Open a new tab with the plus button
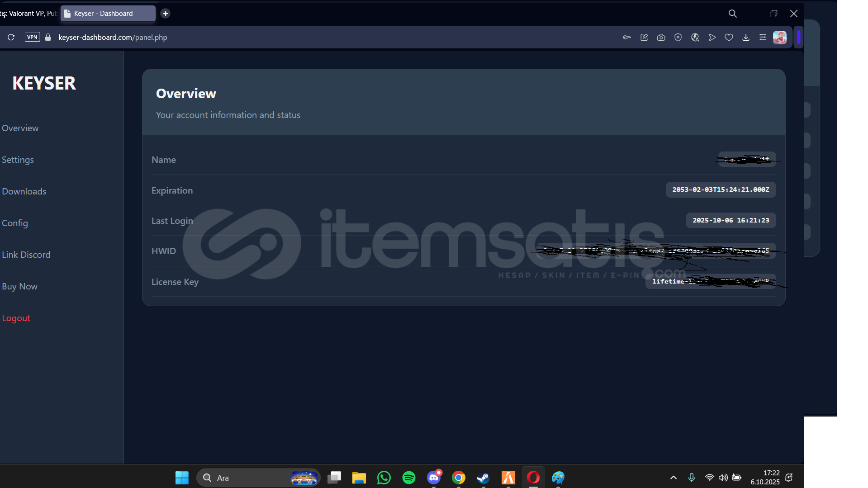The image size is (868, 488). click(166, 14)
